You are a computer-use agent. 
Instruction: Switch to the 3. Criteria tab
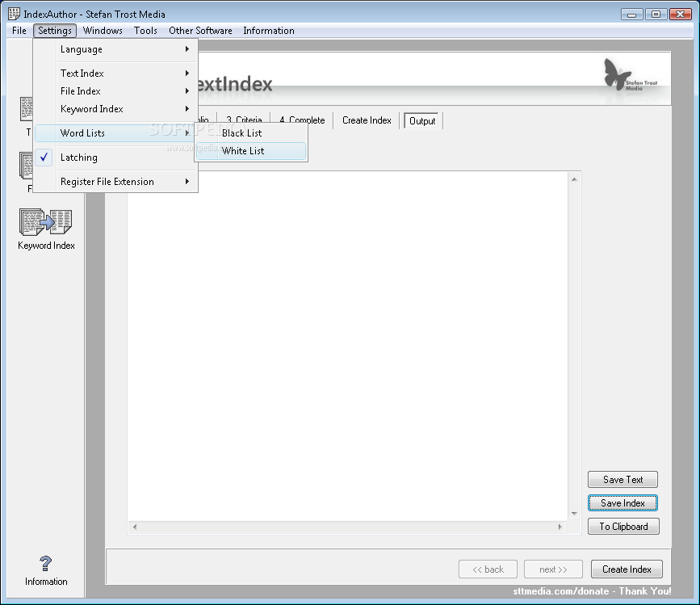point(244,120)
